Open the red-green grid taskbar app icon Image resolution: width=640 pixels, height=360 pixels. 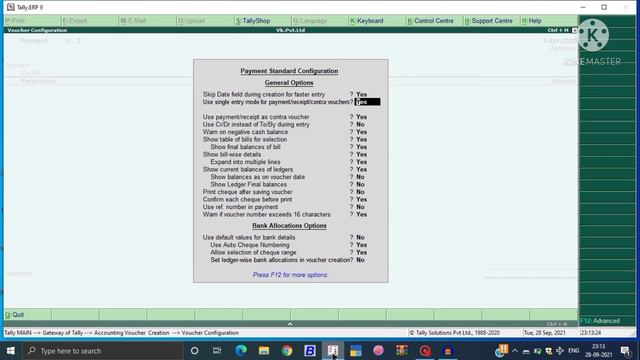tap(402, 351)
